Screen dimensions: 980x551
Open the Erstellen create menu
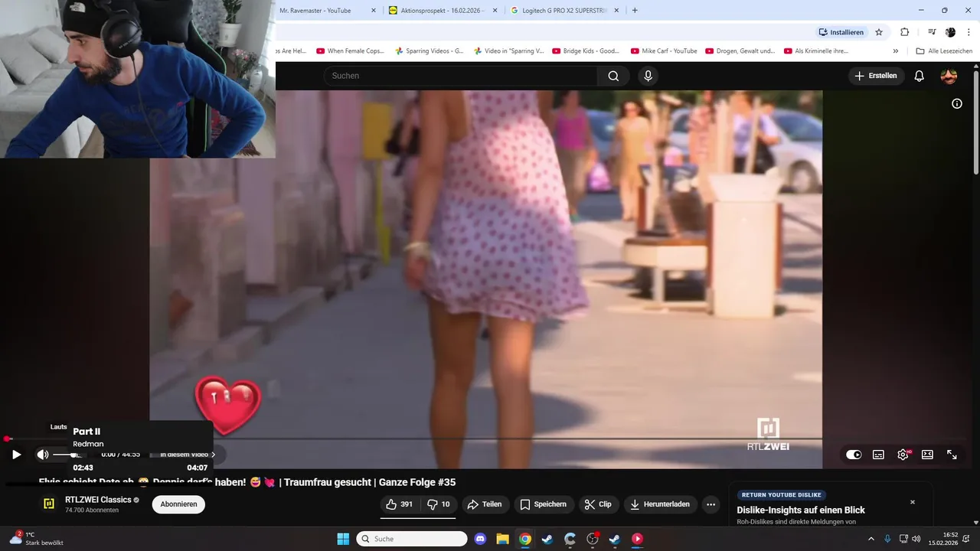click(x=876, y=76)
